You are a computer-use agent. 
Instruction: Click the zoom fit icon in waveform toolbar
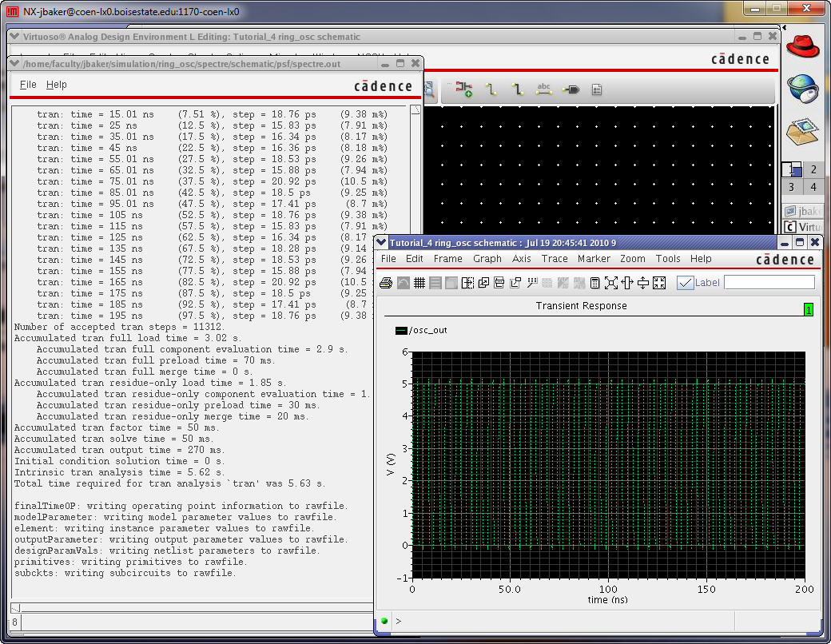tap(611, 283)
